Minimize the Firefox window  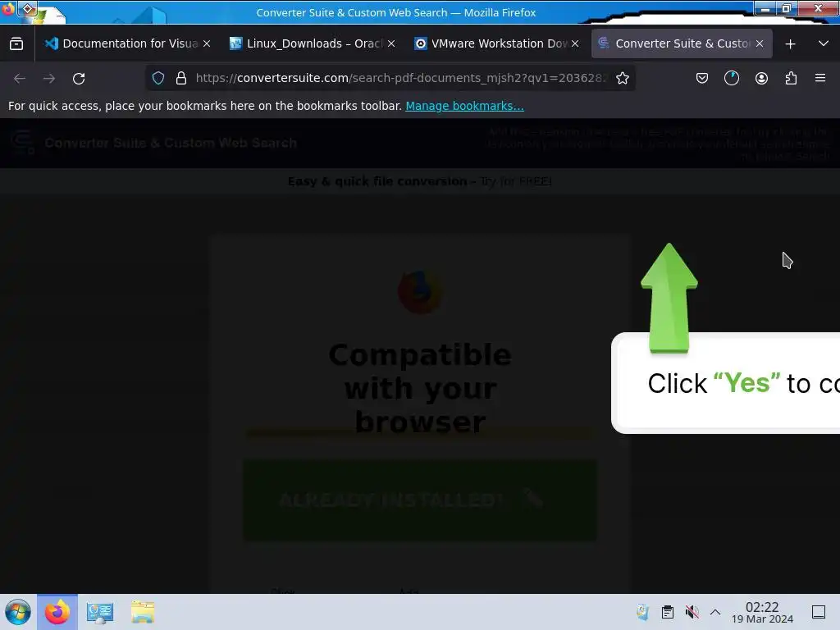pos(765,8)
